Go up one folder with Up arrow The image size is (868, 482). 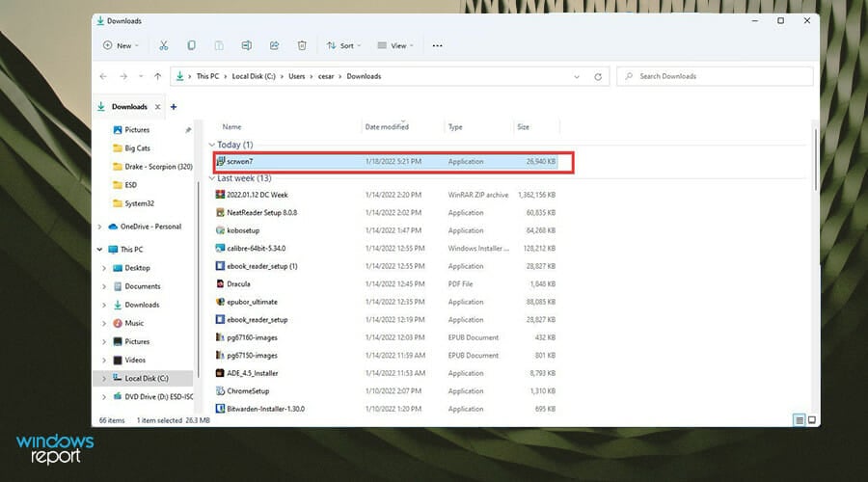click(x=157, y=76)
